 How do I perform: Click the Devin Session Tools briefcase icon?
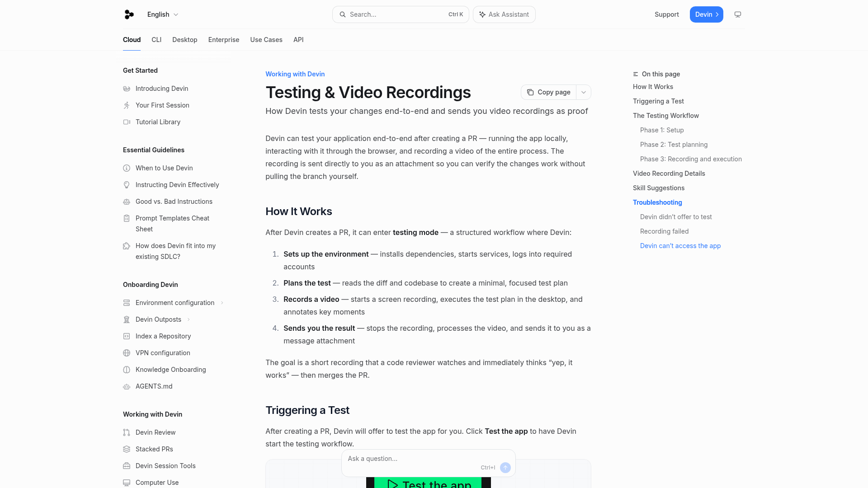(x=127, y=466)
